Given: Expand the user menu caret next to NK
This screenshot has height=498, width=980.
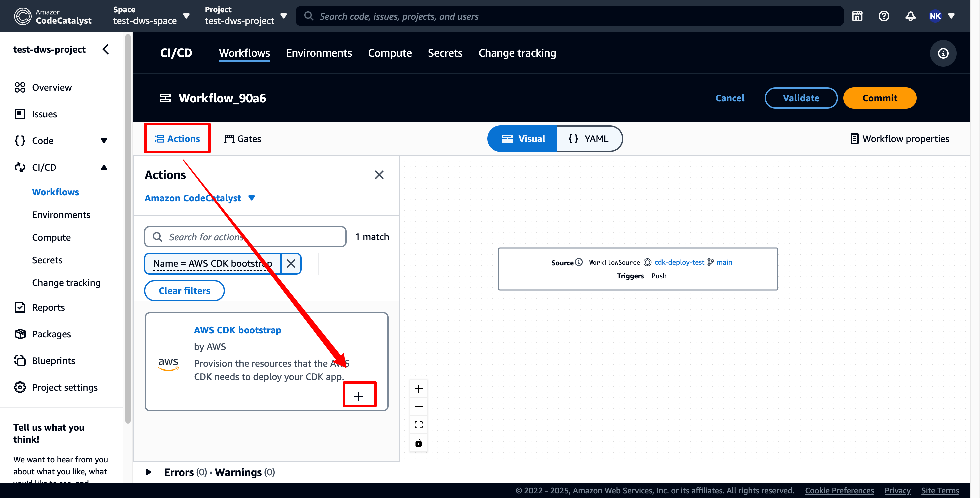Looking at the screenshot, I should click(951, 16).
